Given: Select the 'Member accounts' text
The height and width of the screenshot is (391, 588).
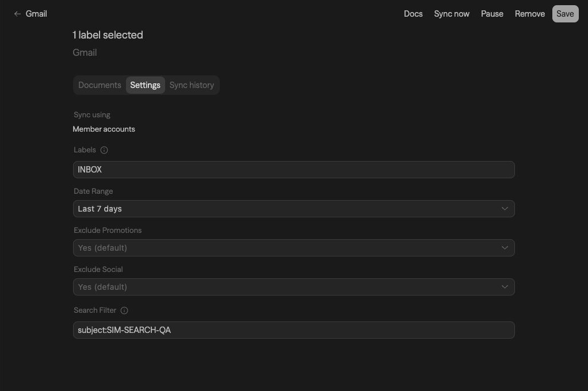Looking at the screenshot, I should pos(104,129).
